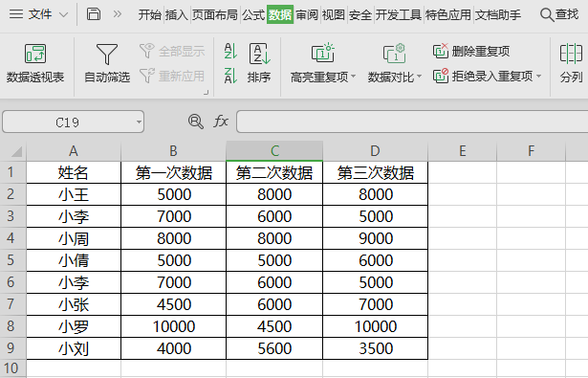This screenshot has height=378, width=588.
Task: Click the 第一次数据 header cell
Action: pyautogui.click(x=173, y=172)
